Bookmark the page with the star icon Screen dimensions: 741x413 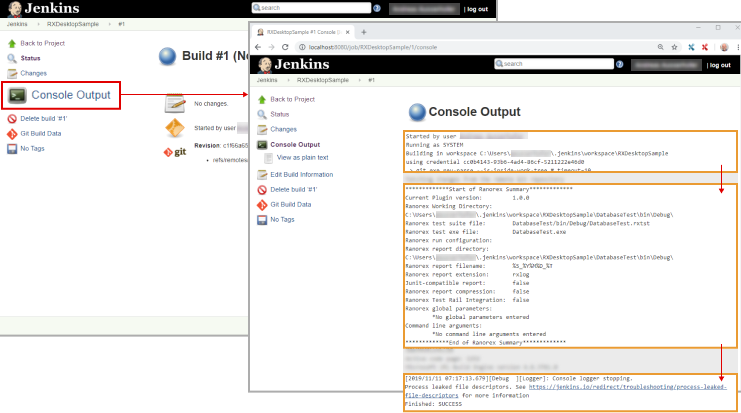[x=674, y=47]
